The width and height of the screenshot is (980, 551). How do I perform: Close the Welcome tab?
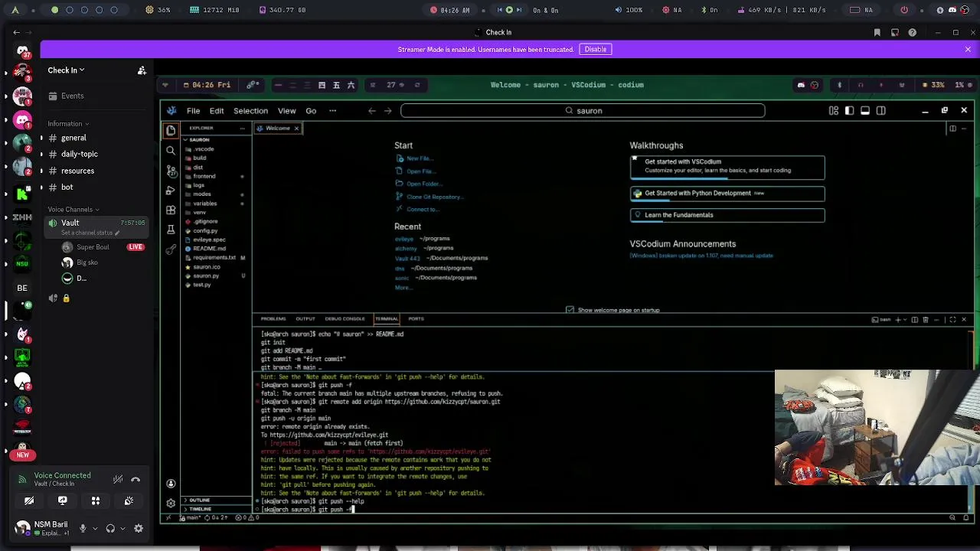296,129
